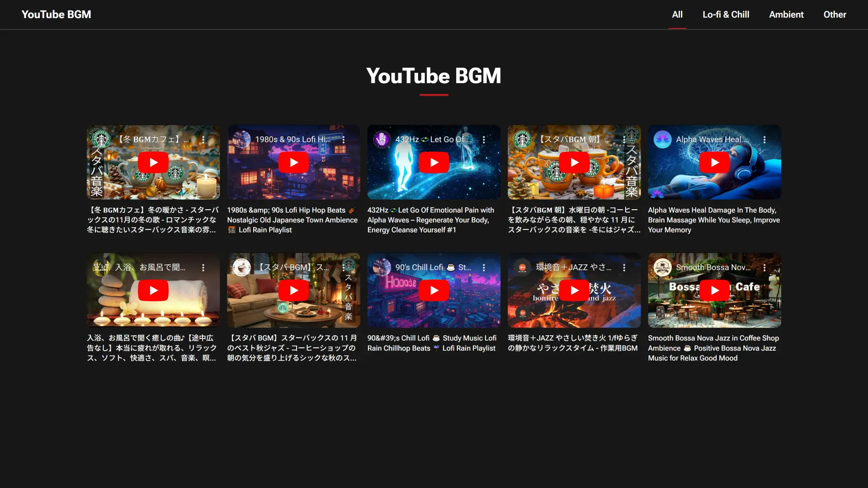The image size is (868, 488).
Task: Play the 入浴、お風呂で聞く bath relaxation video
Action: coord(153,291)
